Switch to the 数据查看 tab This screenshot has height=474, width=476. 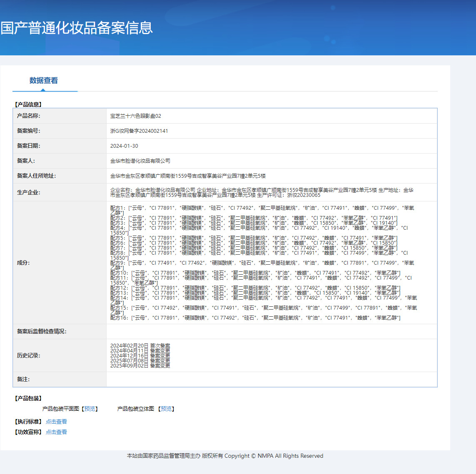[44, 80]
